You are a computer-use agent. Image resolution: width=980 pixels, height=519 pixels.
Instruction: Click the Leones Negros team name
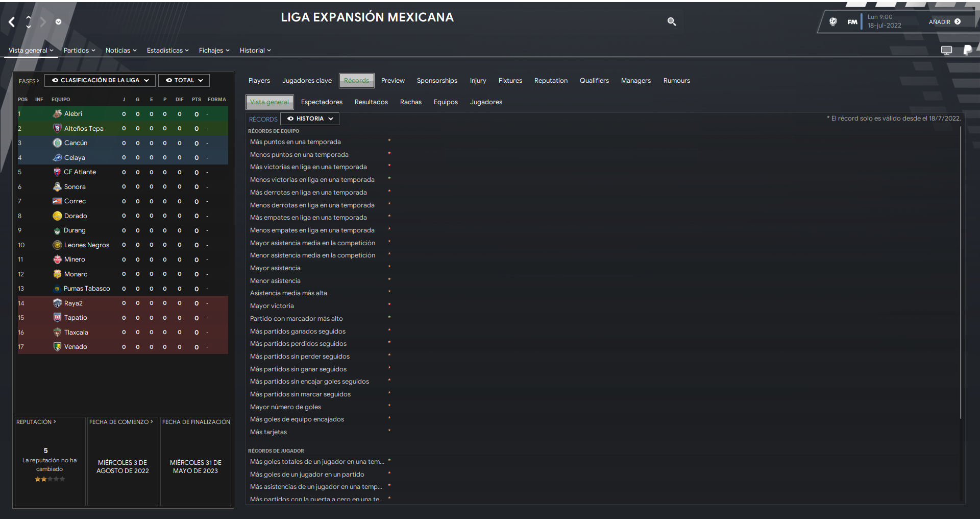tap(87, 245)
